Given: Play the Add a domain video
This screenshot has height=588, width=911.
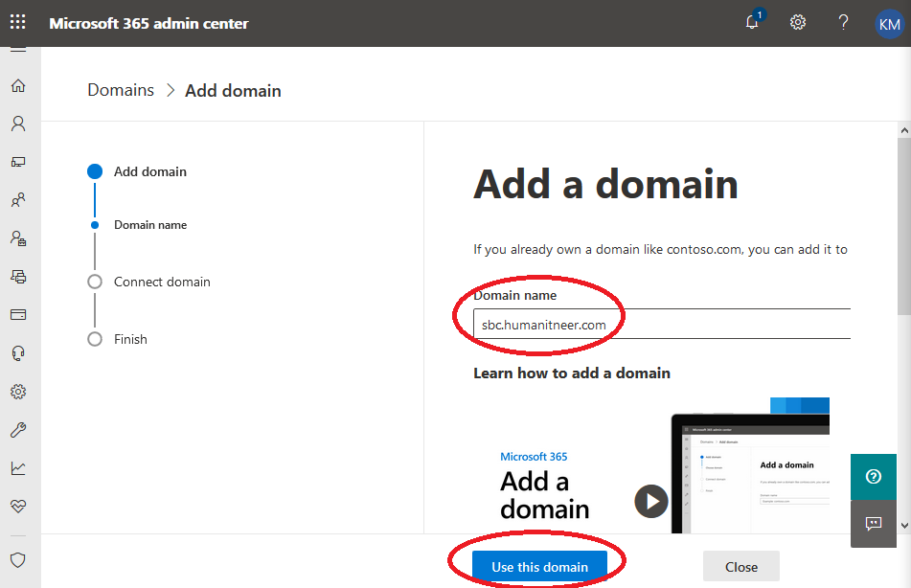Looking at the screenshot, I should 651,501.
